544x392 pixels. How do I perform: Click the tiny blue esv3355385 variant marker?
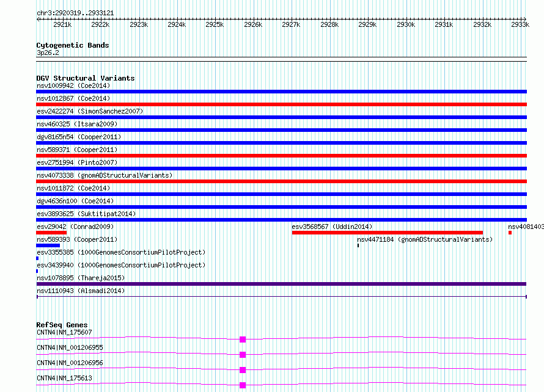[37, 258]
